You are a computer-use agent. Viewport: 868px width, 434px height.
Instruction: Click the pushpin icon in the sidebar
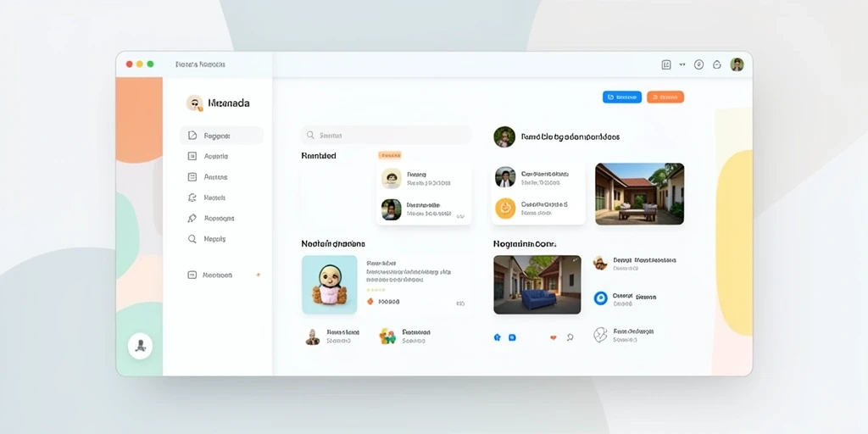point(192,218)
